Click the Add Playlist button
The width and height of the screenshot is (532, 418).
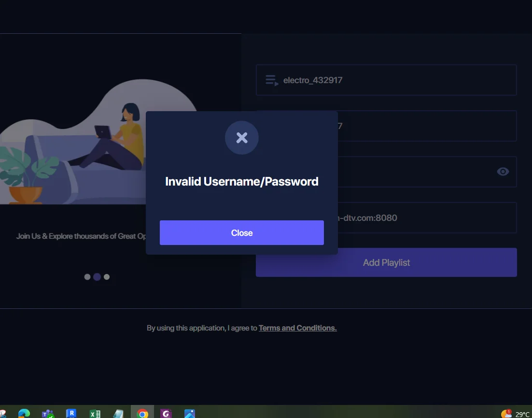click(386, 262)
